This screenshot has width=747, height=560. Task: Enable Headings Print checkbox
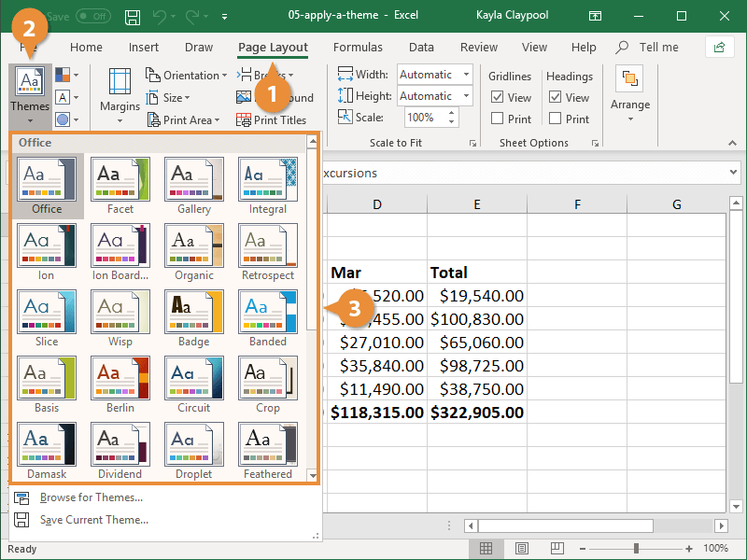556,119
